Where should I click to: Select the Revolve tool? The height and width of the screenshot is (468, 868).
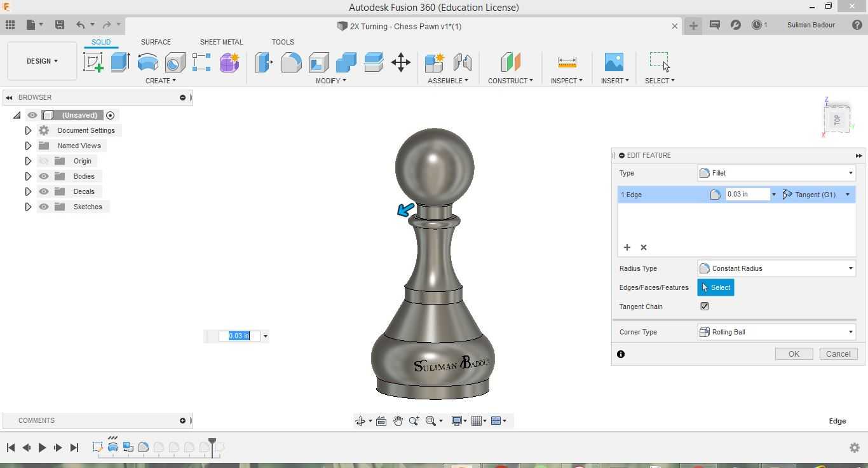point(147,62)
